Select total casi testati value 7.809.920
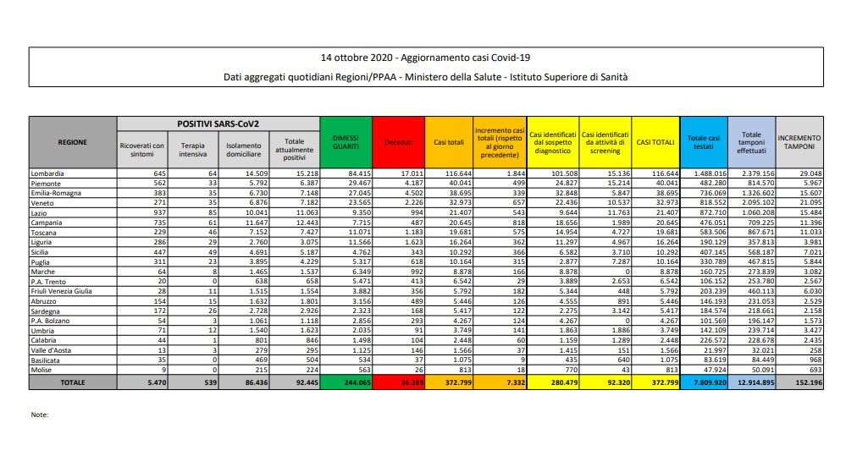868x456 pixels. click(x=709, y=382)
